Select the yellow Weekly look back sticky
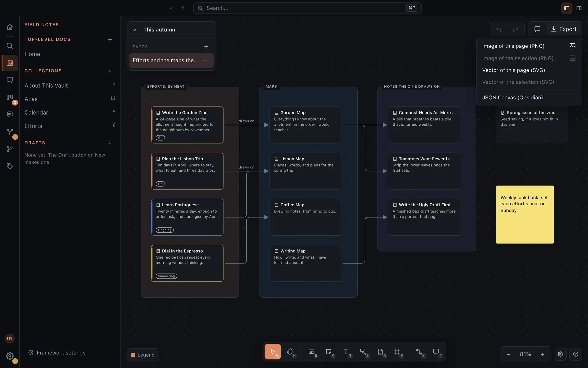Viewport: 588px width, 368px height. [x=525, y=214]
